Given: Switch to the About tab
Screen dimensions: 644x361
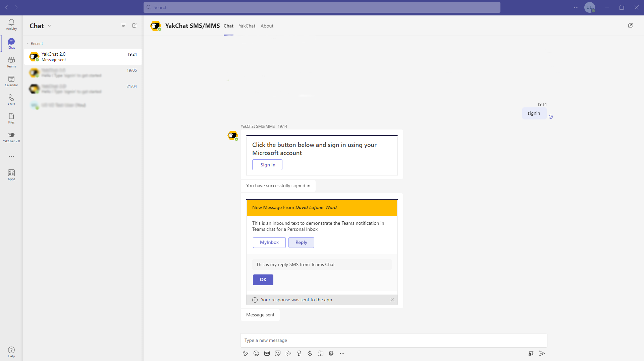Looking at the screenshot, I should (267, 26).
